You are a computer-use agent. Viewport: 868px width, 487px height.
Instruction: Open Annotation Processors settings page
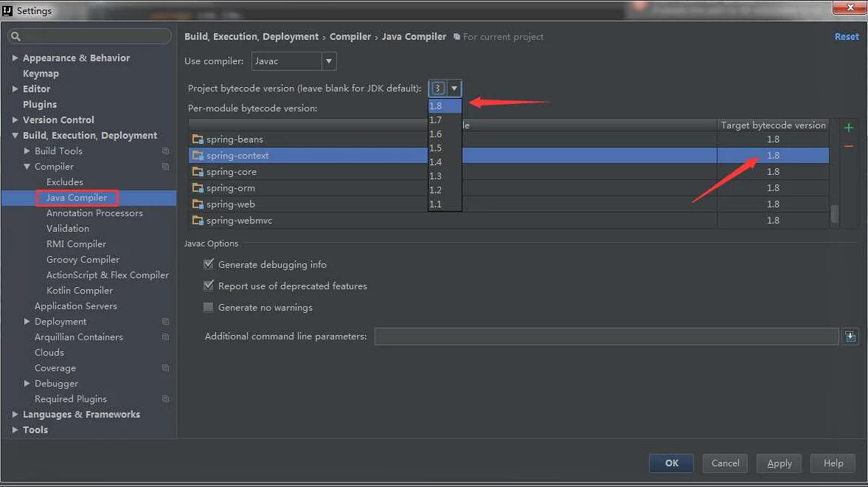pos(94,213)
